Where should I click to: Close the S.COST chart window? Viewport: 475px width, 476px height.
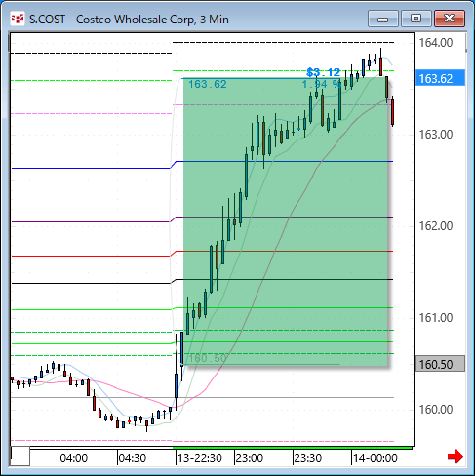(x=450, y=19)
